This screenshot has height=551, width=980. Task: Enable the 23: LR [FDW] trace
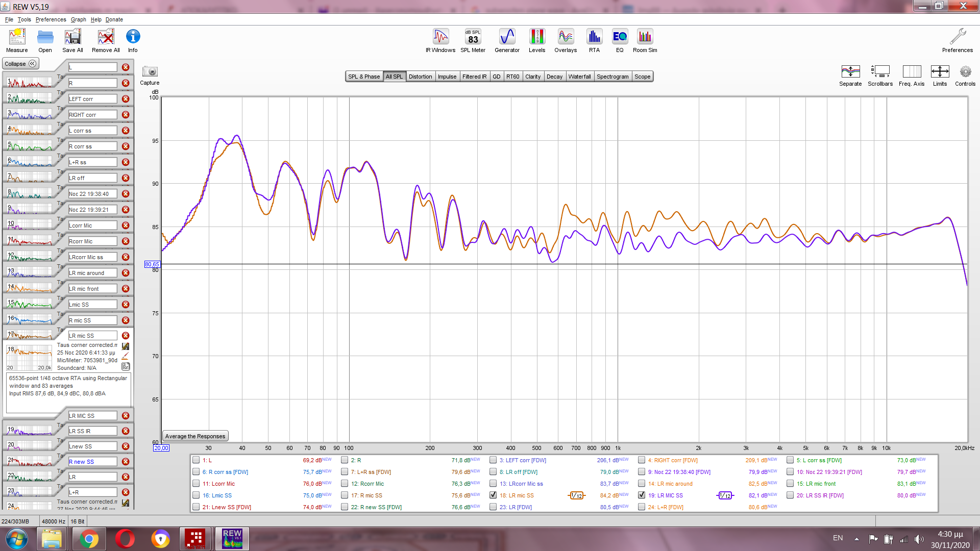[493, 507]
